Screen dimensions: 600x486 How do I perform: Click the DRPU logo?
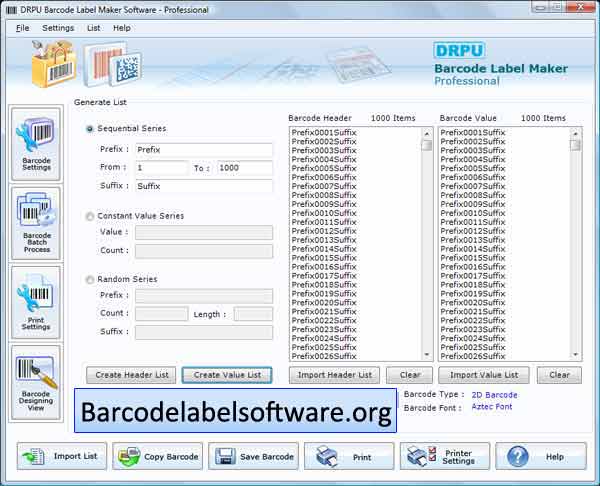pyautogui.click(x=459, y=51)
